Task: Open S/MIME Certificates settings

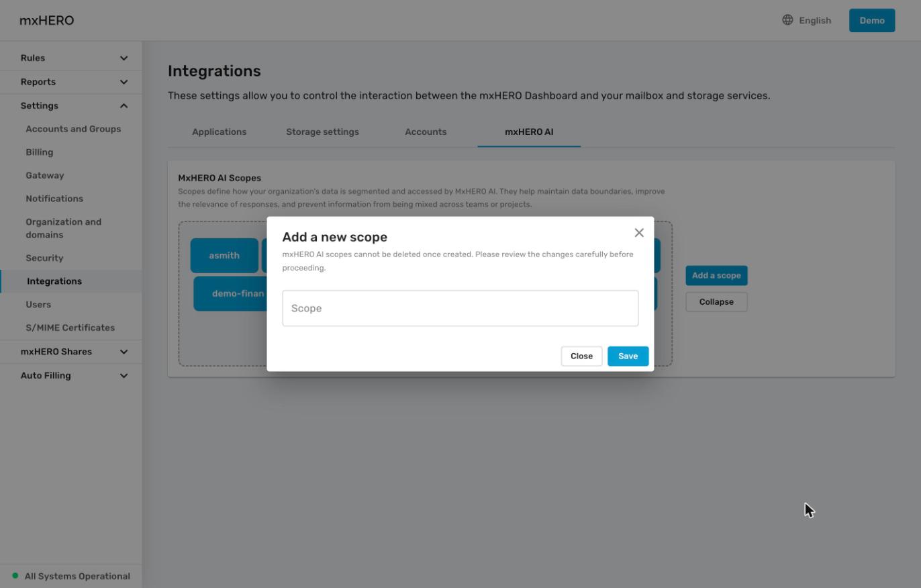Action: (x=70, y=328)
